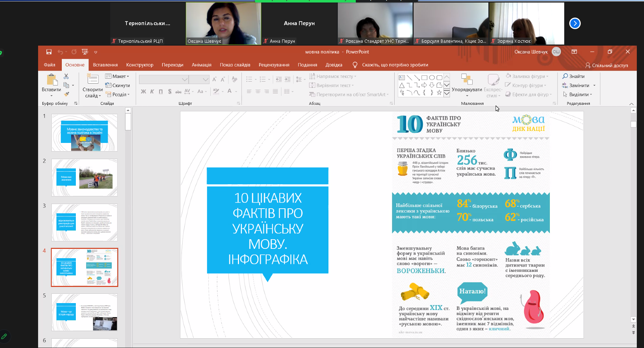Open the Упорядкувати arrange menu
The image size is (644, 348).
point(467,85)
